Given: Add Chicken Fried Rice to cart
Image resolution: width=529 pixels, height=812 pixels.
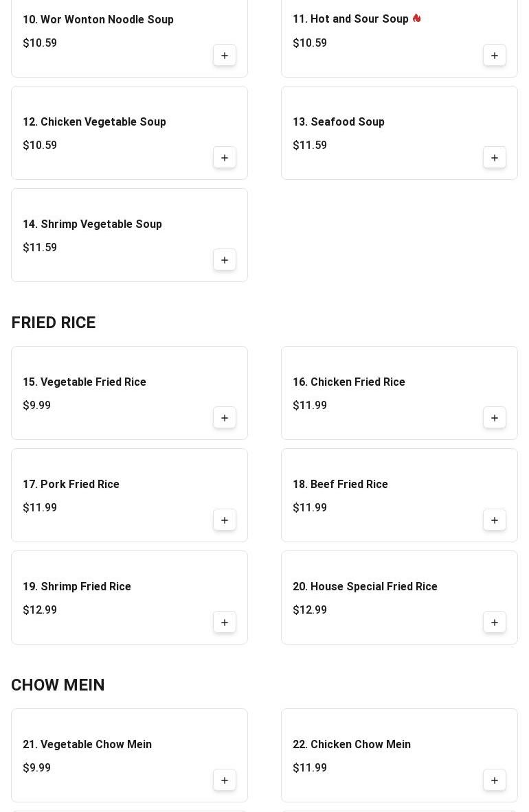Looking at the screenshot, I should tap(495, 418).
